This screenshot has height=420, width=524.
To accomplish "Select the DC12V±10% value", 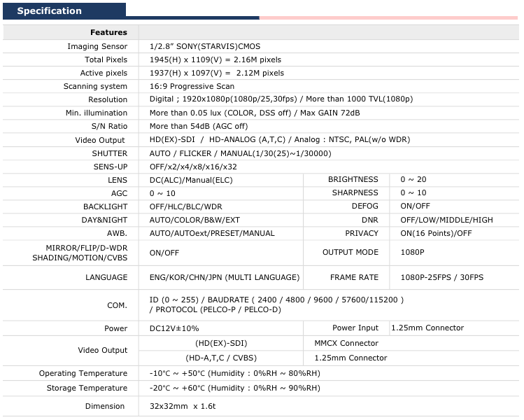I will (174, 329).
